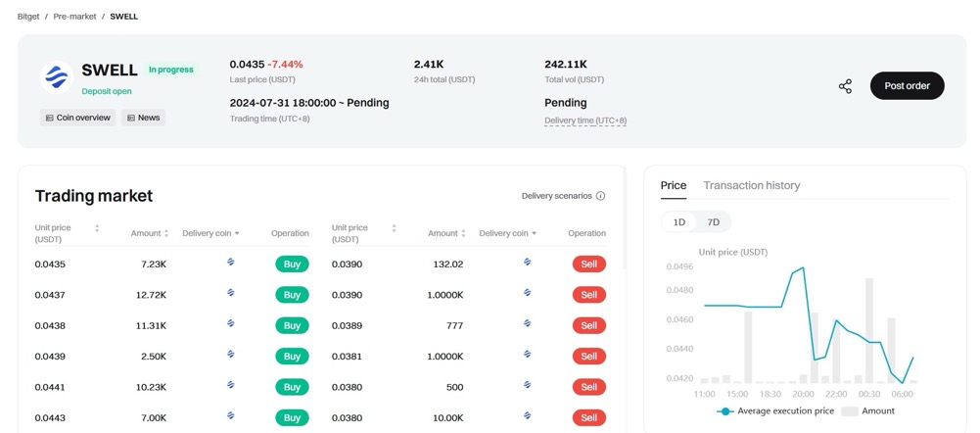Buy at unit price 0.0438
Viewport: 980px width, 433px height.
pos(292,325)
